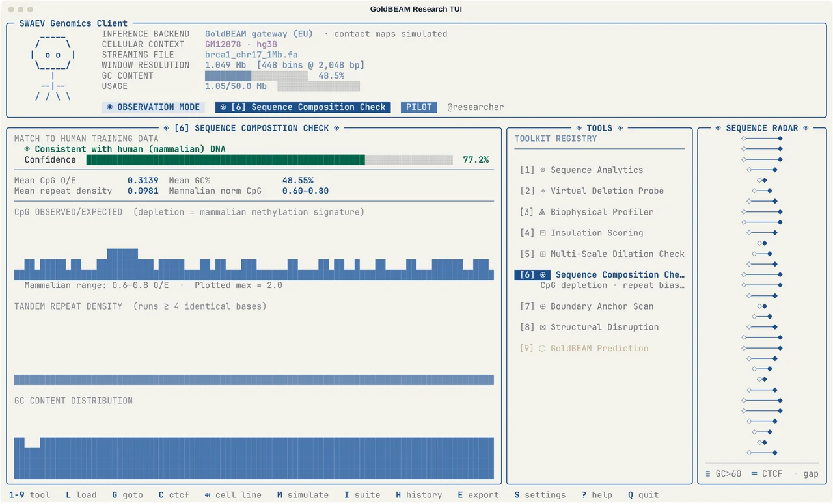833x504 pixels.
Task: Click the '? help' footer command
Action: point(597,495)
